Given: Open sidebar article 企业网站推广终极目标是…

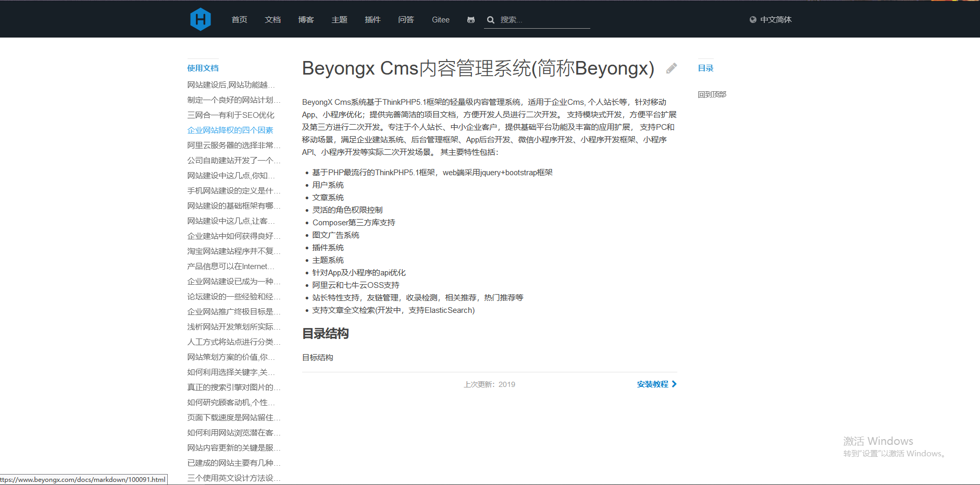Looking at the screenshot, I should 234,311.
